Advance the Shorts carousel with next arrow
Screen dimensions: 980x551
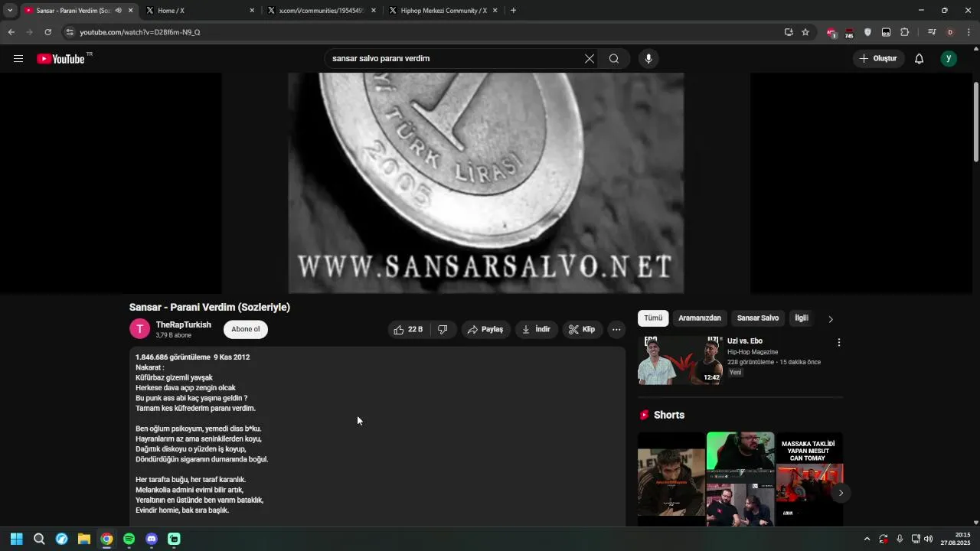click(x=841, y=493)
